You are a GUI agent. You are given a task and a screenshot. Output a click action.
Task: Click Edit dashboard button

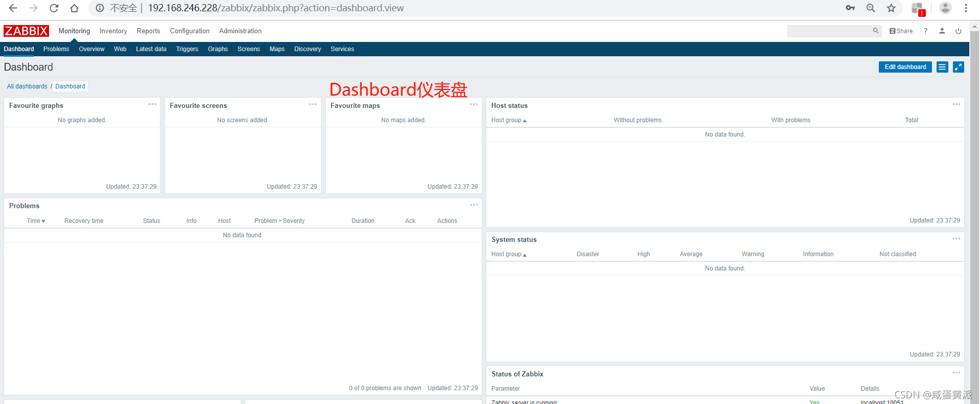click(905, 67)
